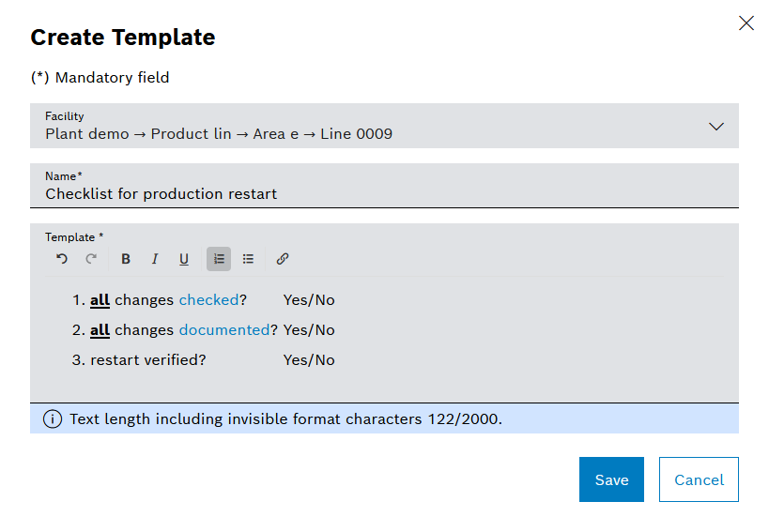Click Yes/No after 'restart verified?'

(309, 360)
